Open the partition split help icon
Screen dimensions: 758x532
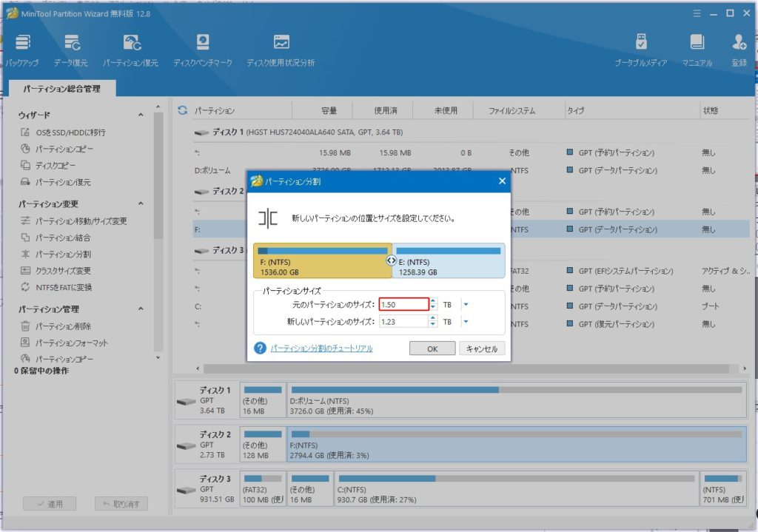[260, 349]
